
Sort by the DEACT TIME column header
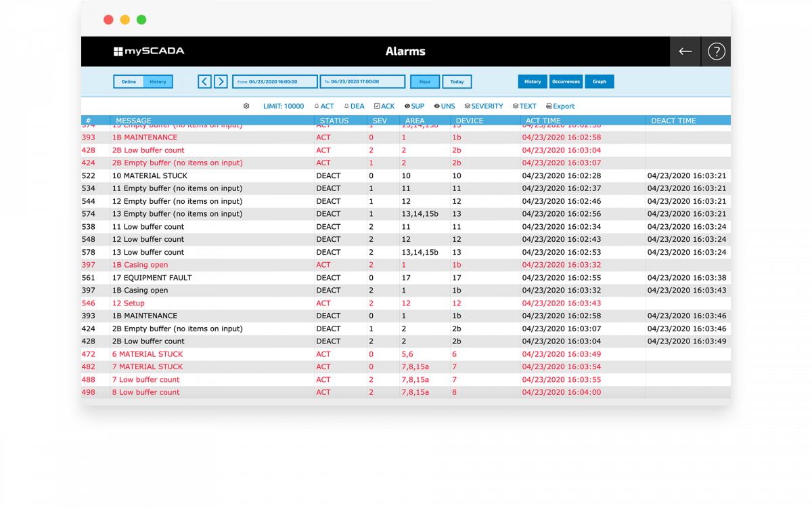673,121
